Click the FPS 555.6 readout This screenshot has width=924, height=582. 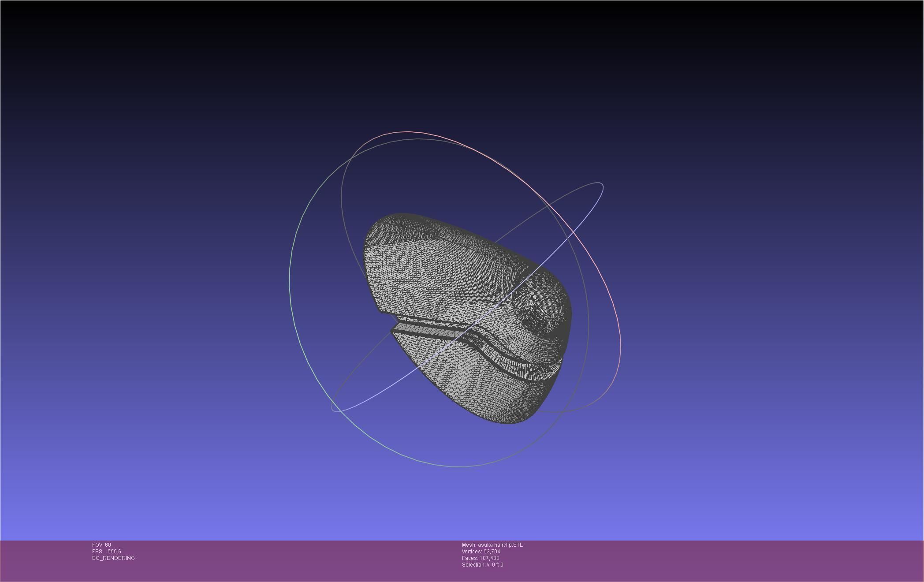(x=107, y=552)
